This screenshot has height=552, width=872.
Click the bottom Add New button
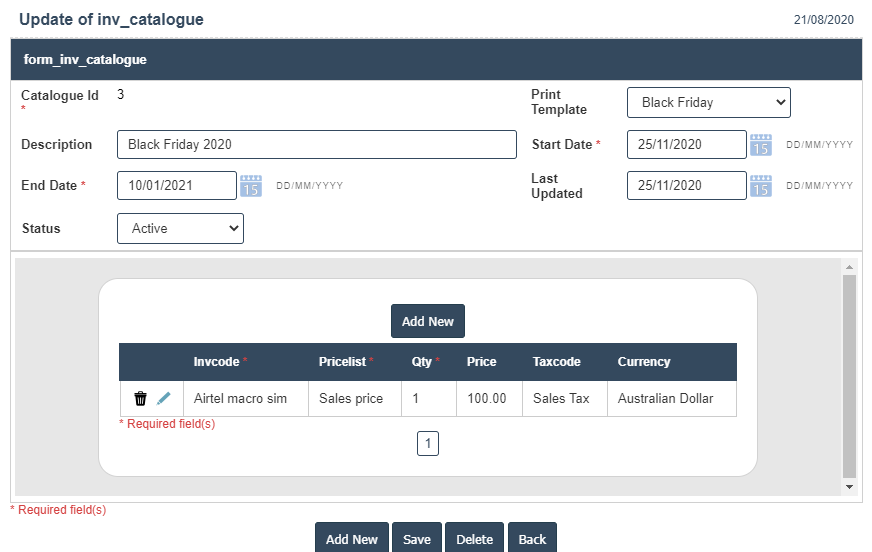click(x=352, y=538)
